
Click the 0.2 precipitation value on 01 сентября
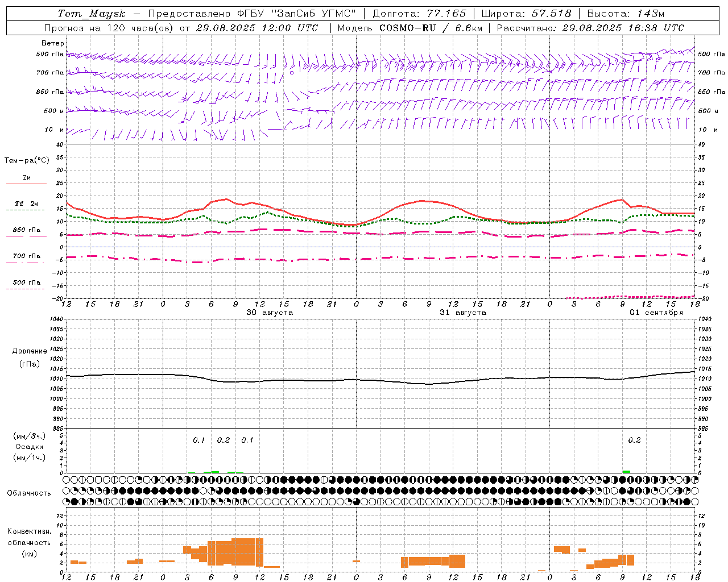[x=634, y=440]
